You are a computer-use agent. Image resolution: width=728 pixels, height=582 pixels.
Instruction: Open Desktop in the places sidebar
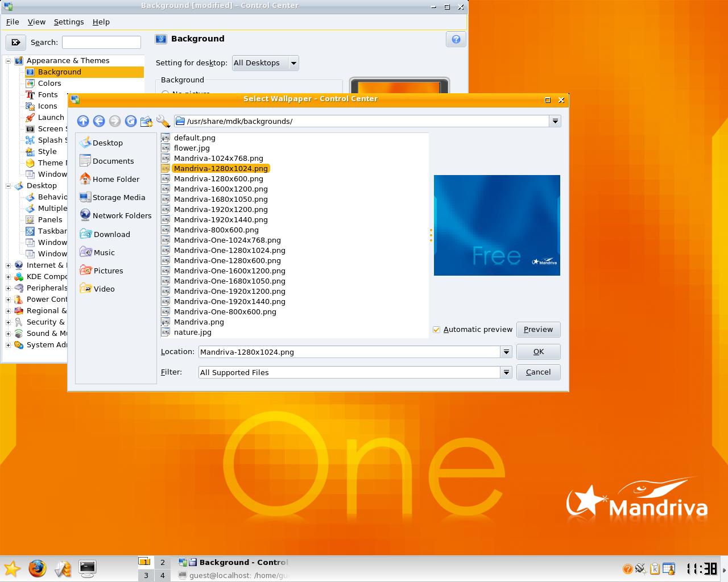[x=101, y=143]
